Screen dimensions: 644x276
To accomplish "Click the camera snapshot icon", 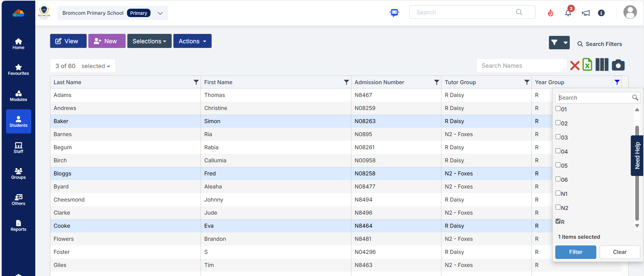I will point(618,65).
